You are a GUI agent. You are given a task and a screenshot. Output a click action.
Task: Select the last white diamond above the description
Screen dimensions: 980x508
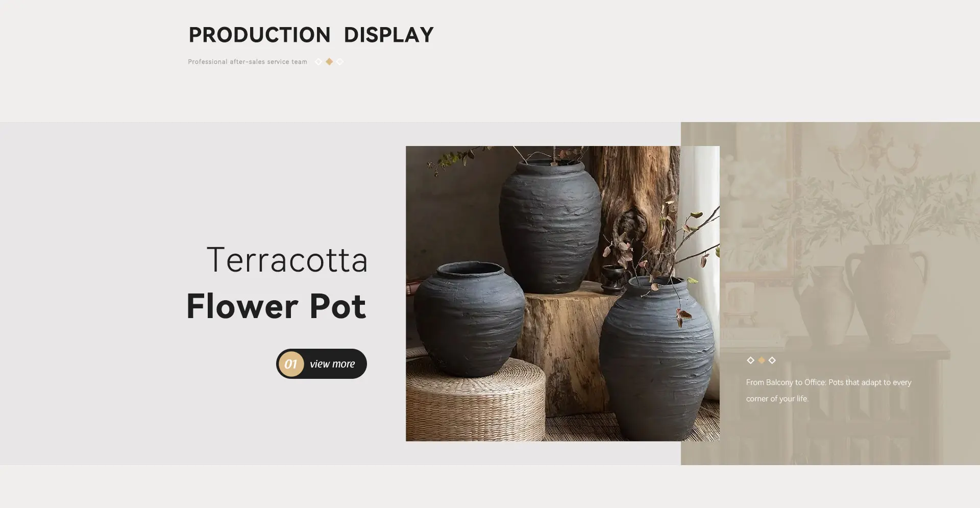coord(772,360)
